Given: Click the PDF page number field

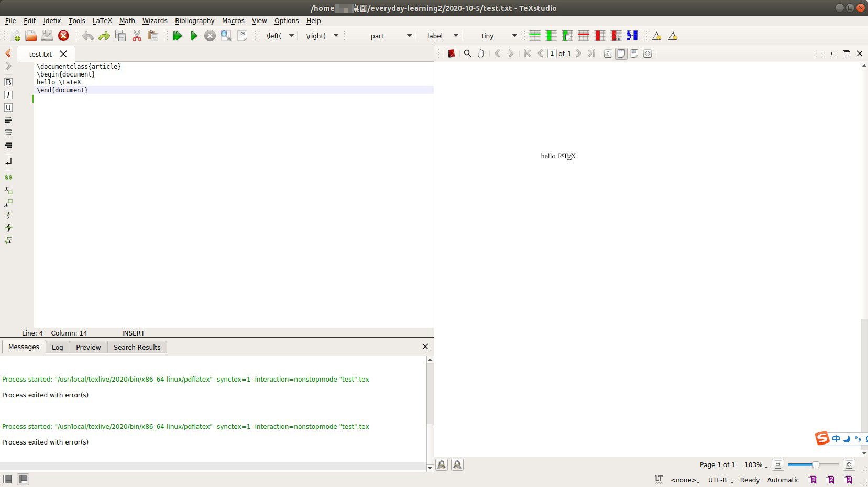Looking at the screenshot, I should [552, 53].
